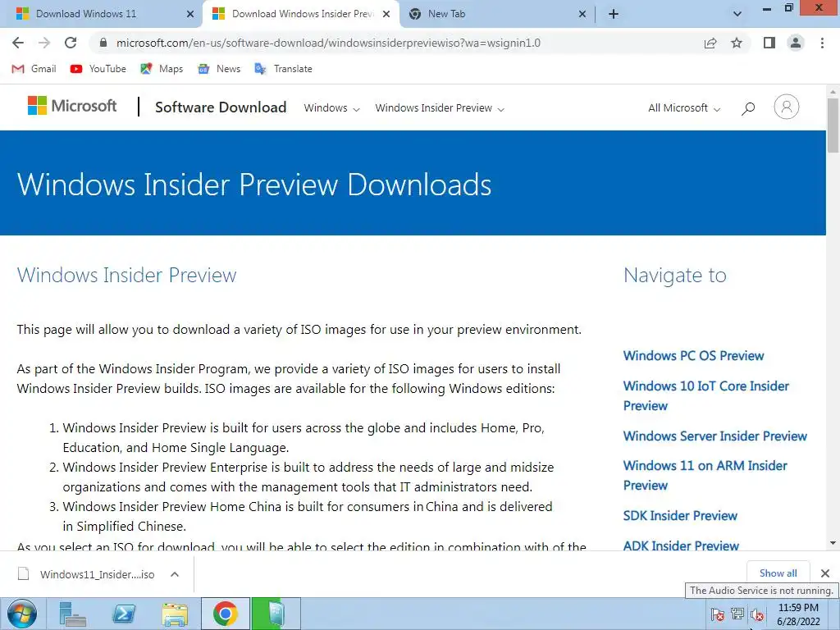Close the New Tab tab

coord(582,14)
